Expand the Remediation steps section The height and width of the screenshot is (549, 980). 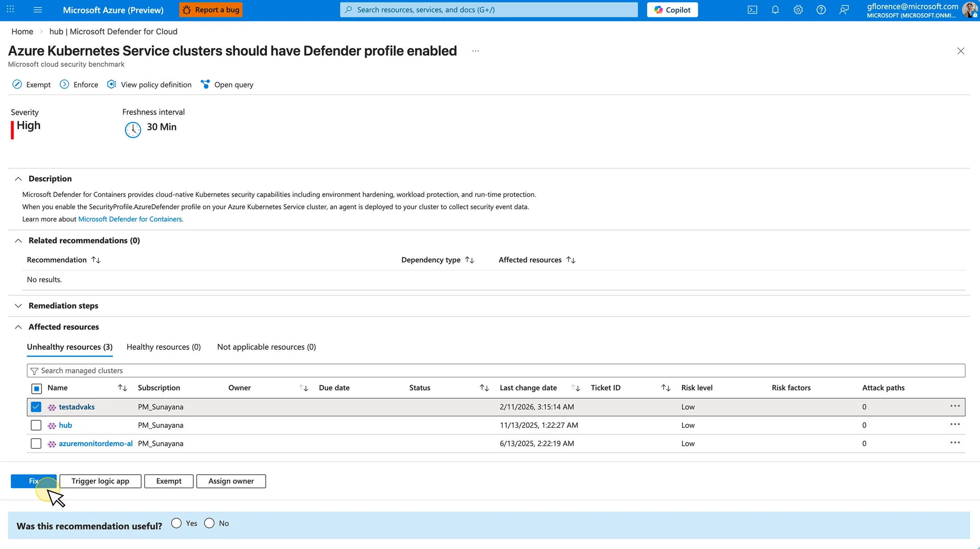tap(18, 305)
